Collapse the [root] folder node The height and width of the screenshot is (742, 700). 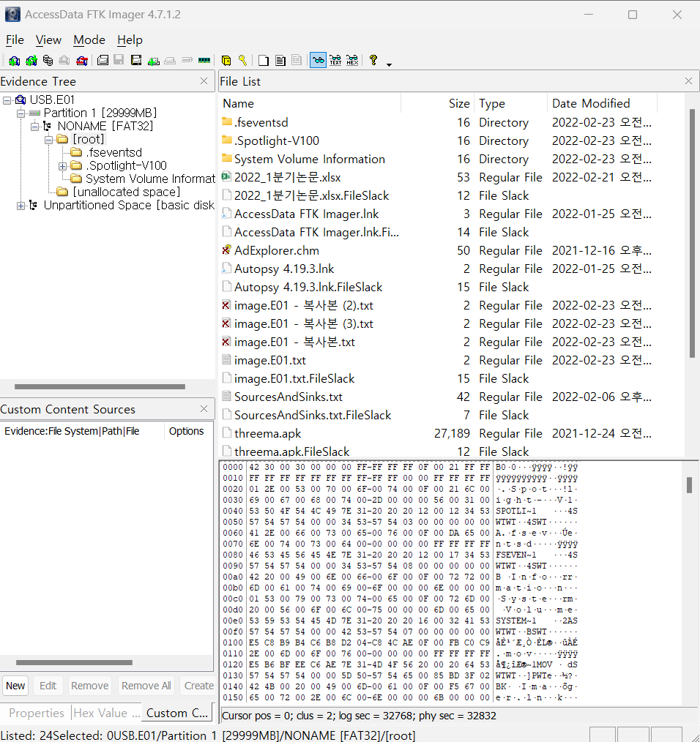click(x=49, y=140)
